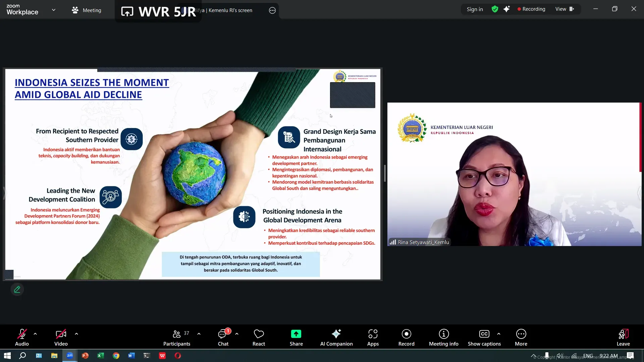Expand audio options arrow next to Audio

[x=35, y=334]
